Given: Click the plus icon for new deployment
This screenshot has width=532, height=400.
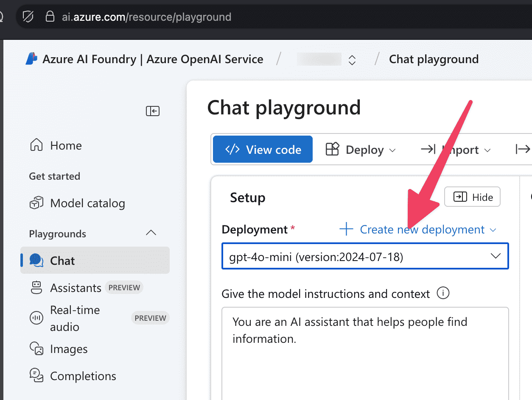Looking at the screenshot, I should click(x=346, y=229).
